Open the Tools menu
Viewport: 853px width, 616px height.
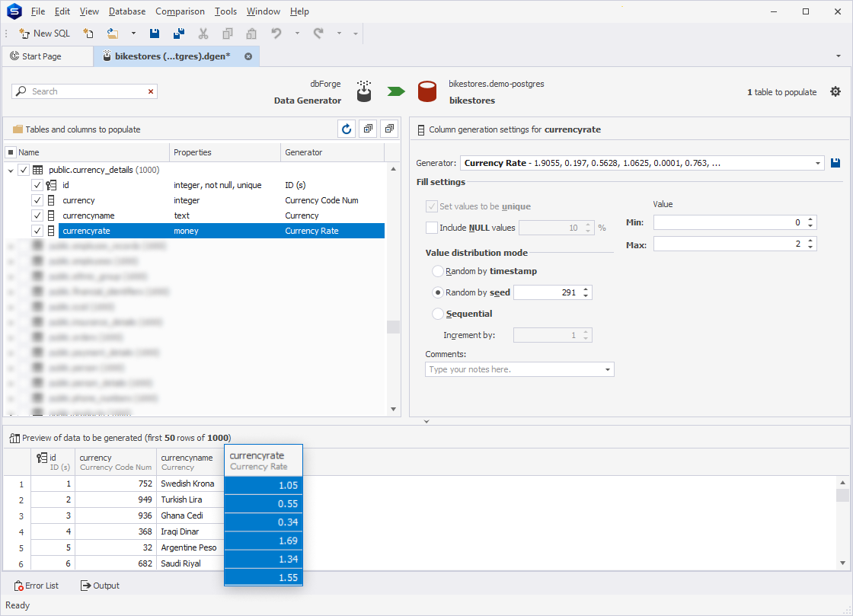click(x=225, y=11)
